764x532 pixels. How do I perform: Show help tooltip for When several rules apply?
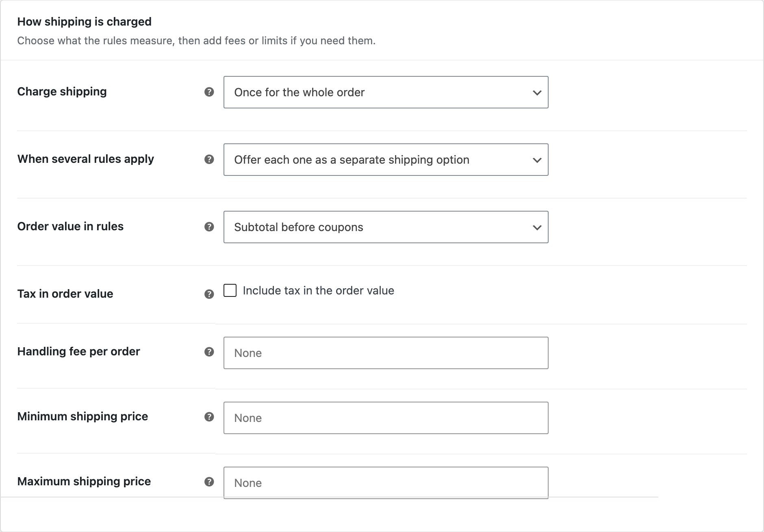[x=209, y=159]
